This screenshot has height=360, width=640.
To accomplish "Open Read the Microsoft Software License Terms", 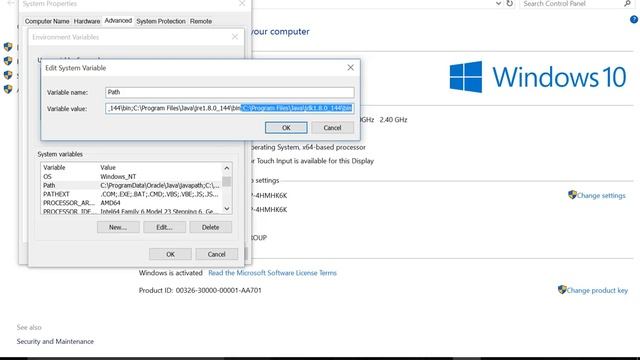I will [272, 273].
